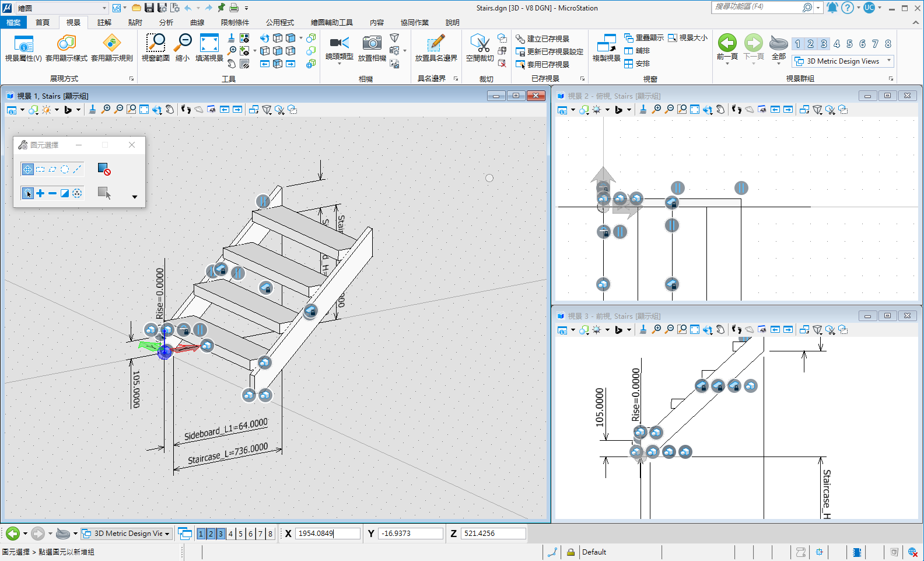Click the Update View brush in ribbon Tools group
The width and height of the screenshot is (924, 561).
pyautogui.click(x=232, y=38)
